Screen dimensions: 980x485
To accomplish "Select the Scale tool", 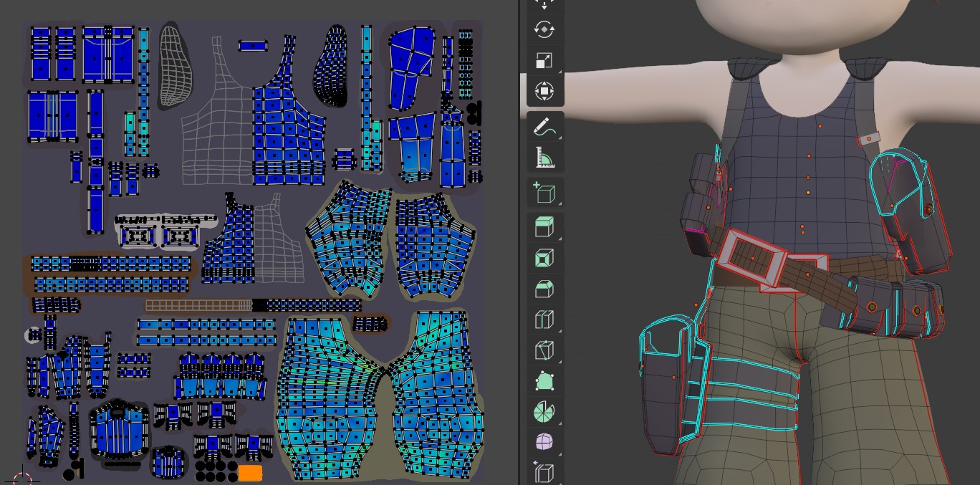I will point(544,61).
